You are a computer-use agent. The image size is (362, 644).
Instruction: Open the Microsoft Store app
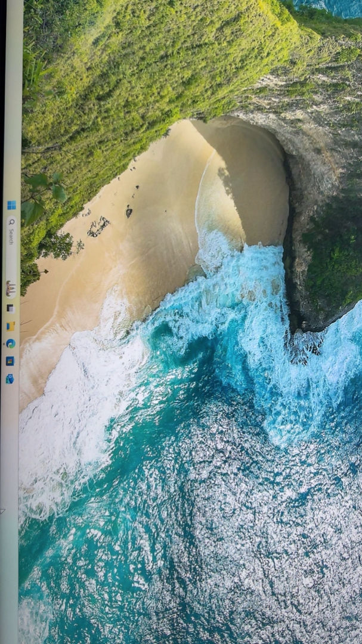tap(10, 361)
